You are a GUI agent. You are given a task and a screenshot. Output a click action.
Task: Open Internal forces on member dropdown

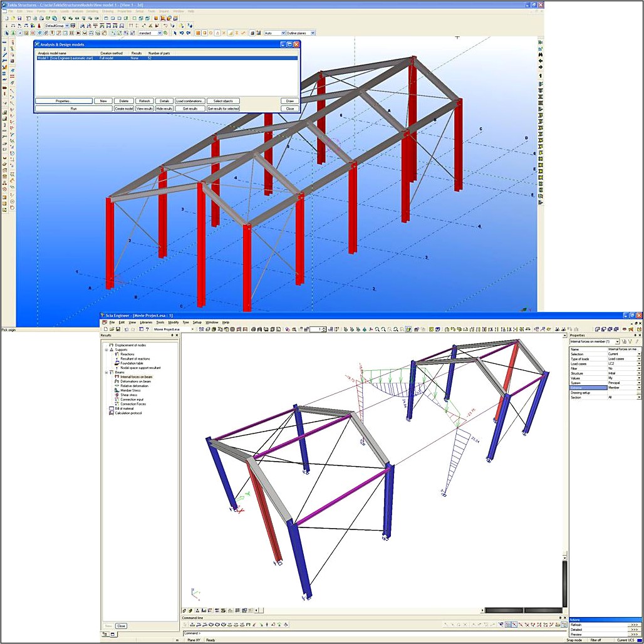tap(617, 341)
